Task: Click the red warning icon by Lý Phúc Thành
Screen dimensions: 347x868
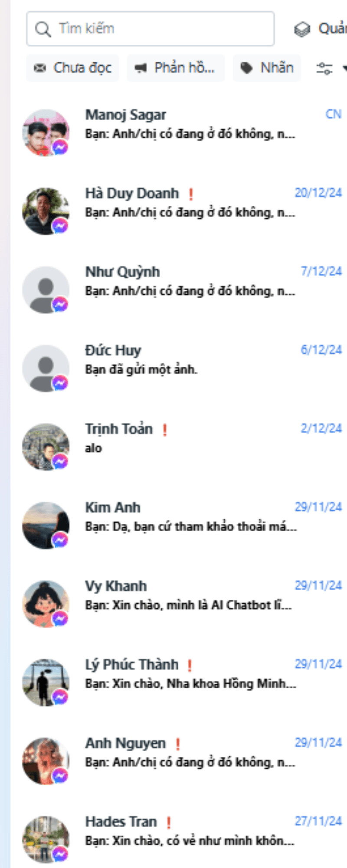Action: [190, 665]
